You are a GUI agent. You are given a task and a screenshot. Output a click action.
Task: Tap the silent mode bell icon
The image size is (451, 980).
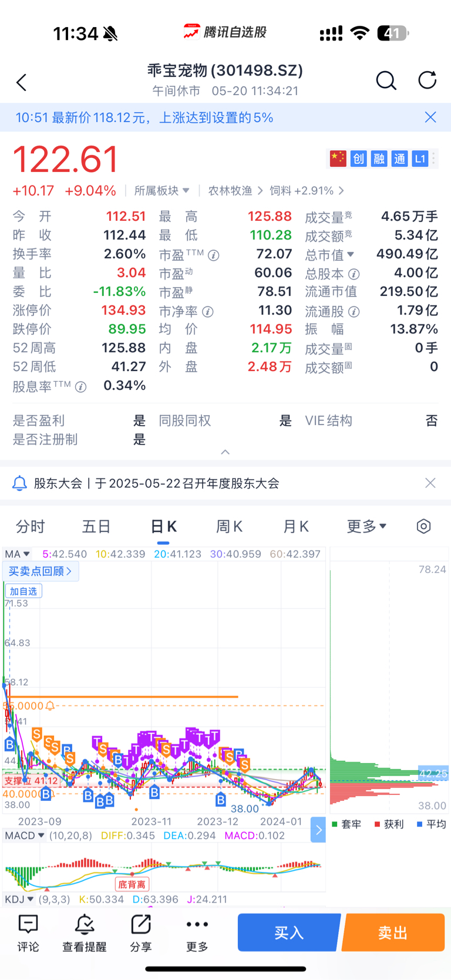(110, 33)
